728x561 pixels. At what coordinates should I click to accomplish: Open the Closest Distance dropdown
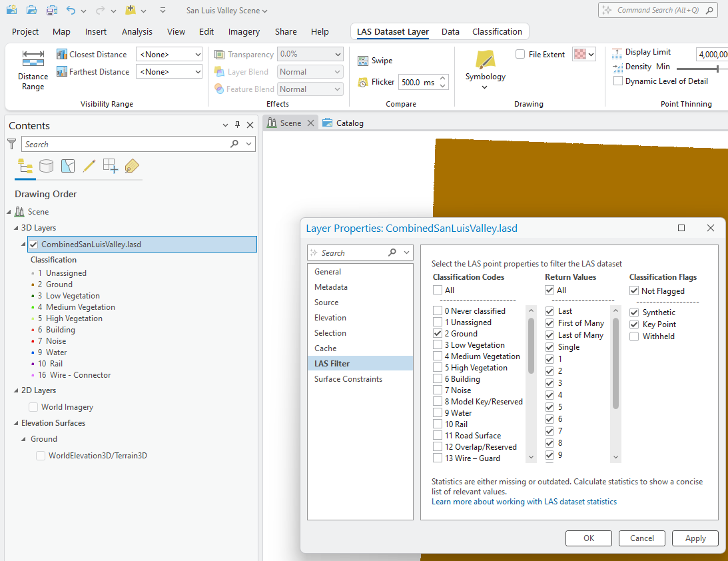point(169,55)
